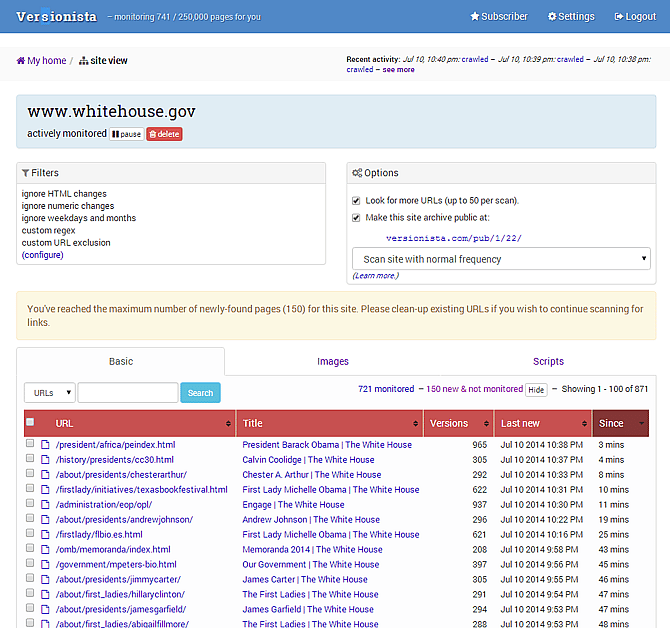Open the first 'crawled' recent activity link
Image resolution: width=670 pixels, height=628 pixels.
[475, 59]
